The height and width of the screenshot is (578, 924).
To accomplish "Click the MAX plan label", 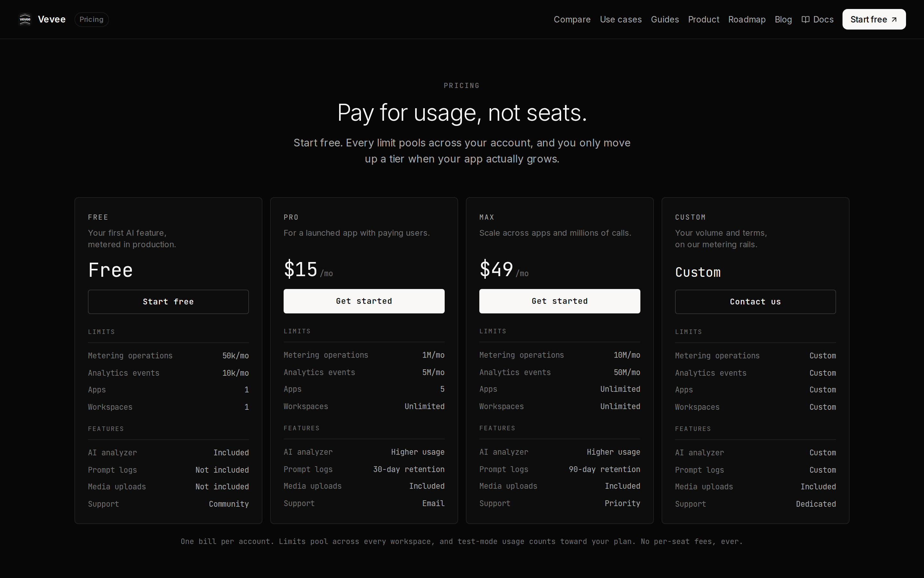I will point(487,217).
